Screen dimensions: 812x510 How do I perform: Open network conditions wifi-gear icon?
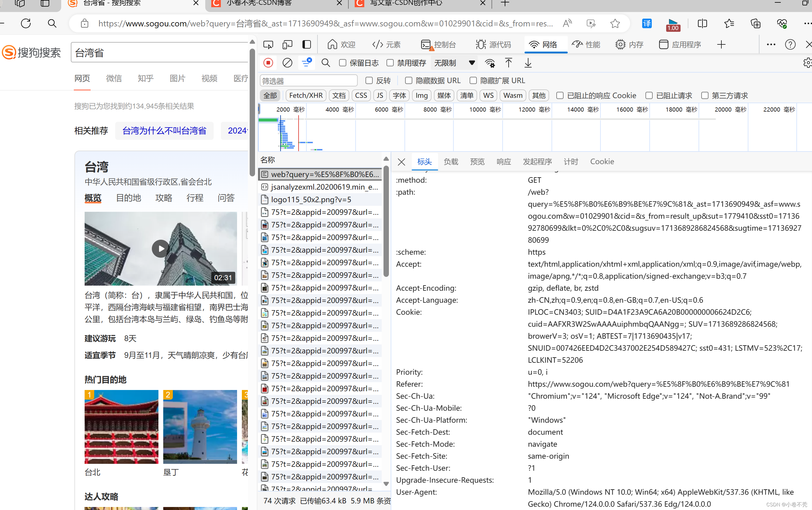pos(490,63)
